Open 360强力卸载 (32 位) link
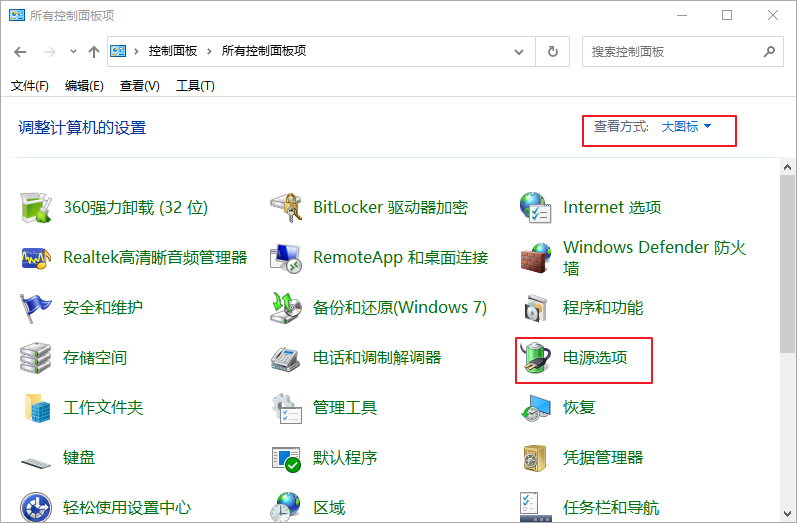 coord(136,207)
